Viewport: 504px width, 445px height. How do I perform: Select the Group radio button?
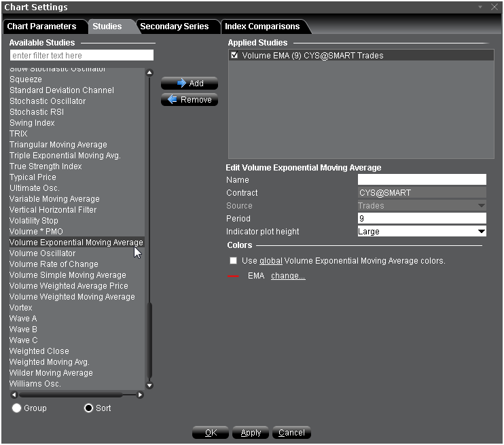[x=17, y=408]
